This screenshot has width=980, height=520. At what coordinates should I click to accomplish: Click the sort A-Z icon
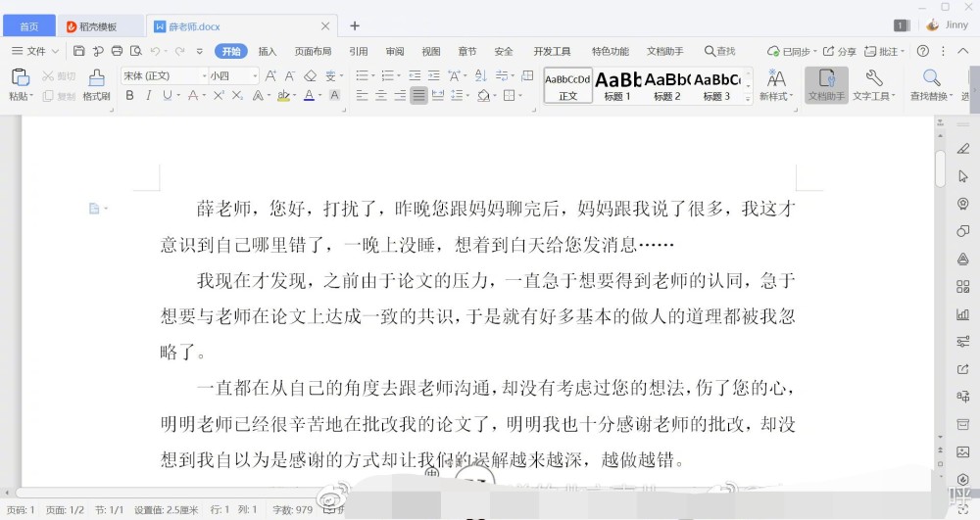pos(480,75)
